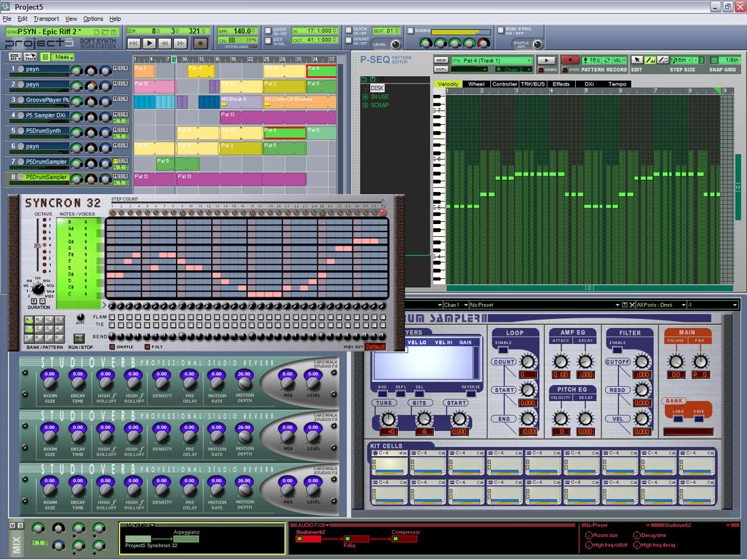Expand the IN USE pattern folder
The width and height of the screenshot is (747, 560).
365,96
